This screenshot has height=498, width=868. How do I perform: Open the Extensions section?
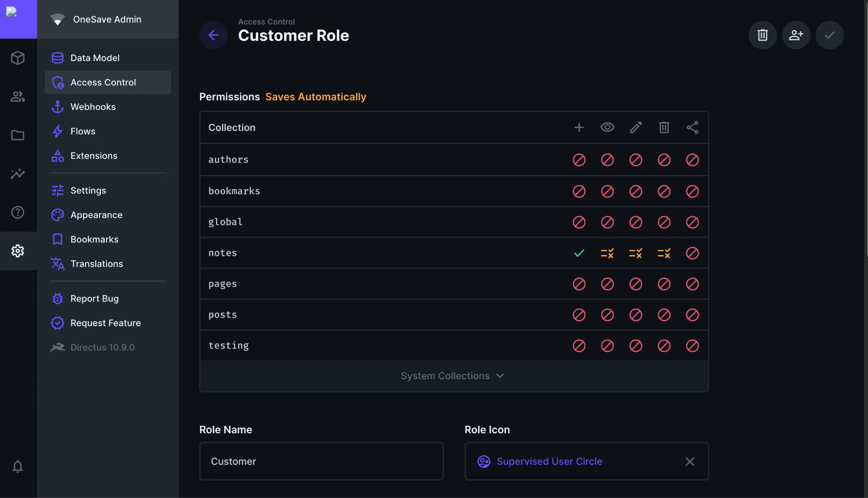pyautogui.click(x=94, y=155)
